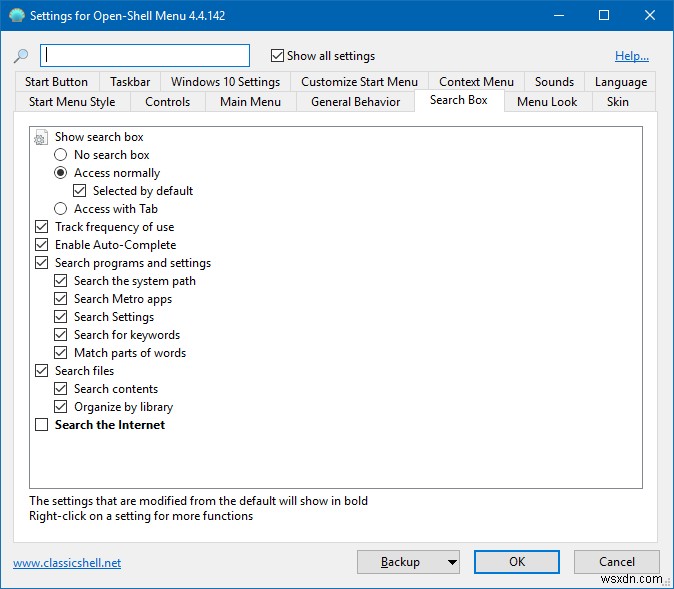This screenshot has height=589, width=674.
Task: Expand the Backup dropdown arrow
Action: tap(452, 562)
